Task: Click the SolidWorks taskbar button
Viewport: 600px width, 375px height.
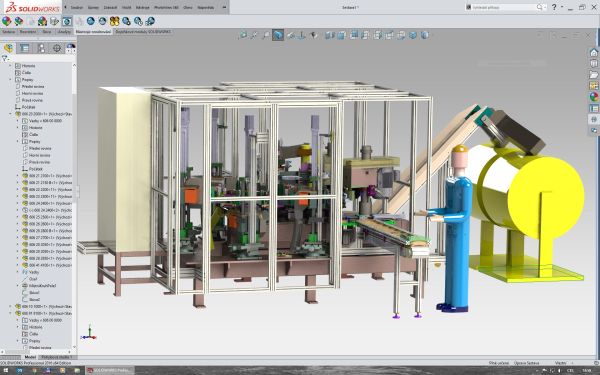Action: [110, 370]
